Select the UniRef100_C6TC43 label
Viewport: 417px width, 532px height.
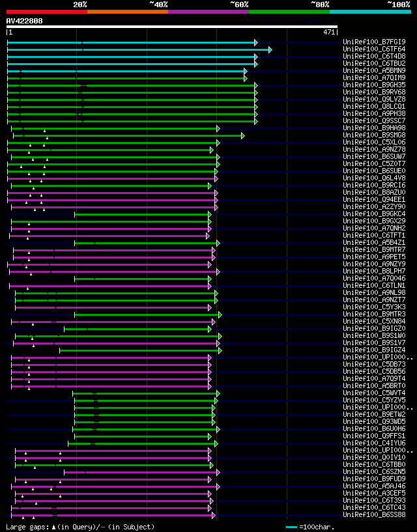pos(374,507)
